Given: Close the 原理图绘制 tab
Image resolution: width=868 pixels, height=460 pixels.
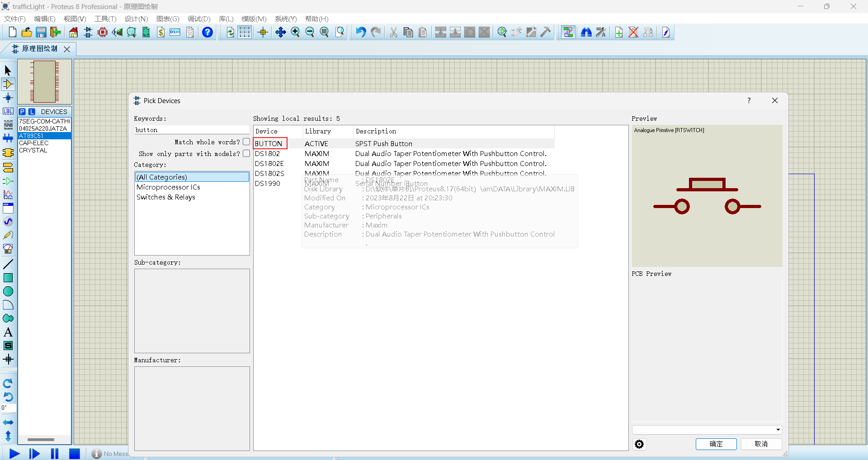Looking at the screenshot, I should coord(67,49).
